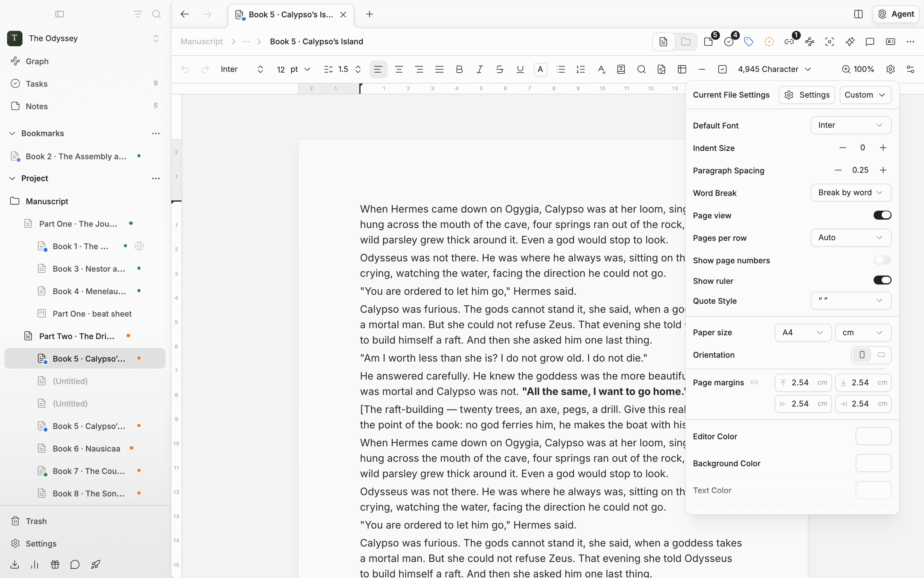Open the Pages per row dropdown
Image resolution: width=924 pixels, height=578 pixels.
click(851, 238)
